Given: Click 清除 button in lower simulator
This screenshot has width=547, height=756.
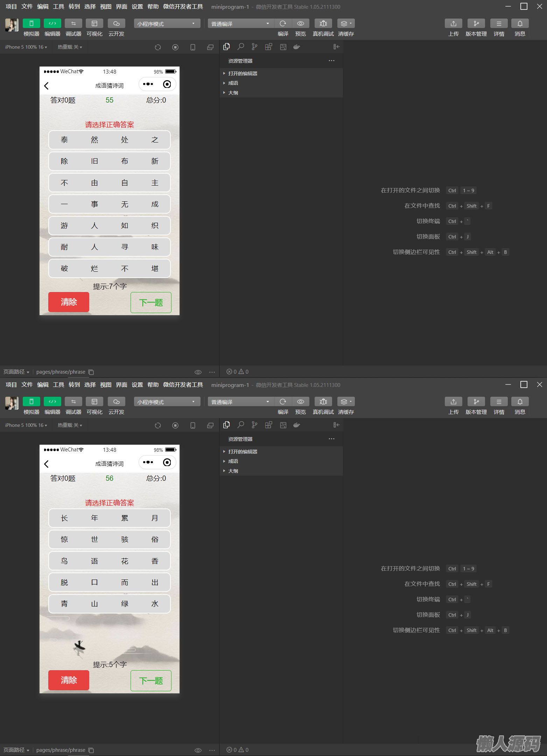Looking at the screenshot, I should click(x=69, y=680).
